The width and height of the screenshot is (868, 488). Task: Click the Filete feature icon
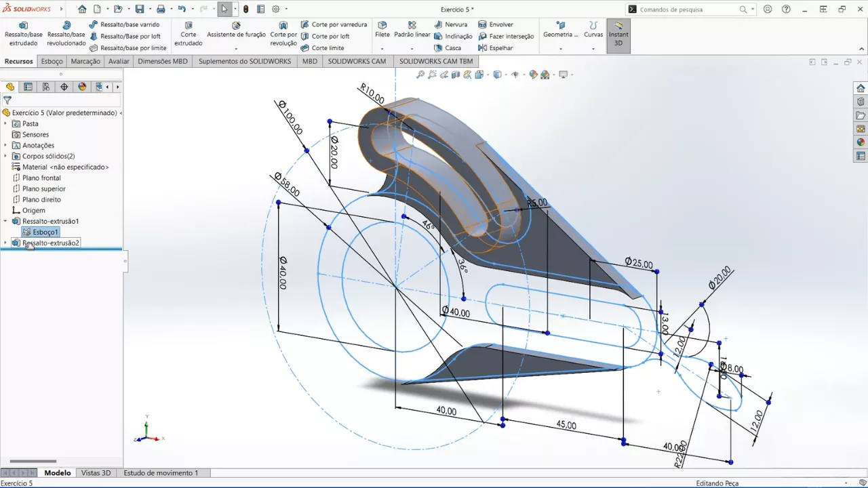pos(382,30)
